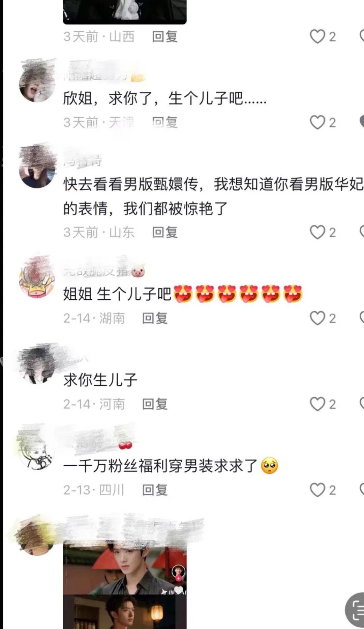Screen dimensions: 364x629
Task: Reply to the 山西 comment
Action: [x=165, y=36]
